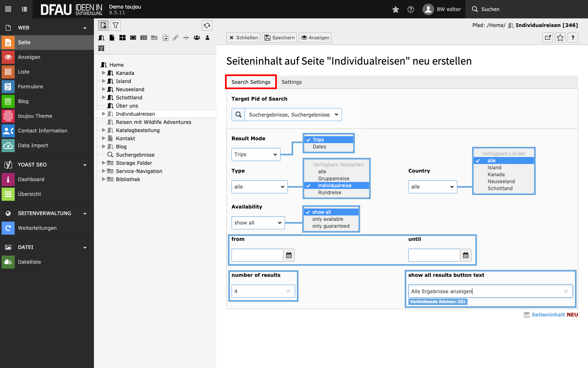Collapse the WEB module group
The image size is (588, 368).
point(85,28)
